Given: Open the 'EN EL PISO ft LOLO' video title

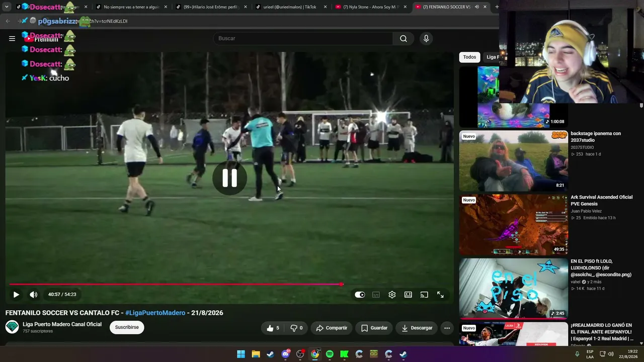Looking at the screenshot, I should (601, 268).
